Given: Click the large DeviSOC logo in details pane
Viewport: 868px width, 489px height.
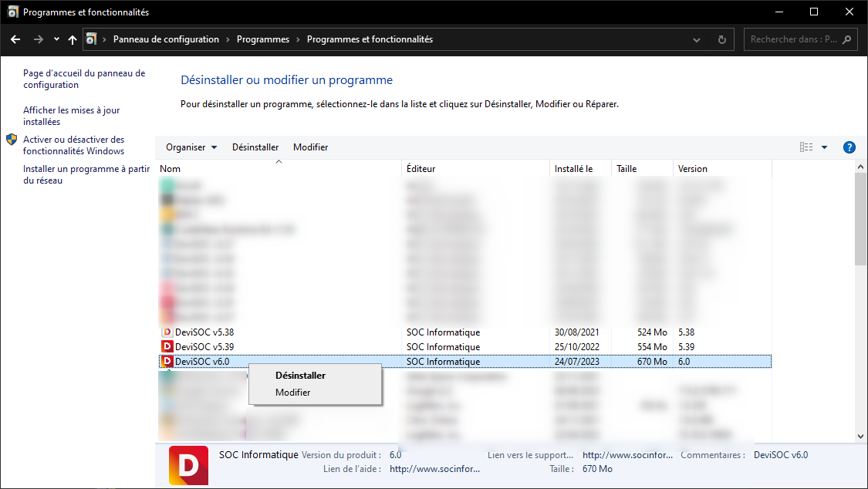Looking at the screenshot, I should pyautogui.click(x=189, y=465).
